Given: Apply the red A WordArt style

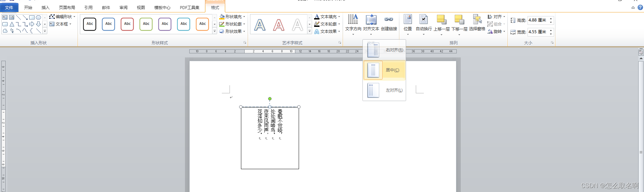Looking at the screenshot, I should (279, 25).
